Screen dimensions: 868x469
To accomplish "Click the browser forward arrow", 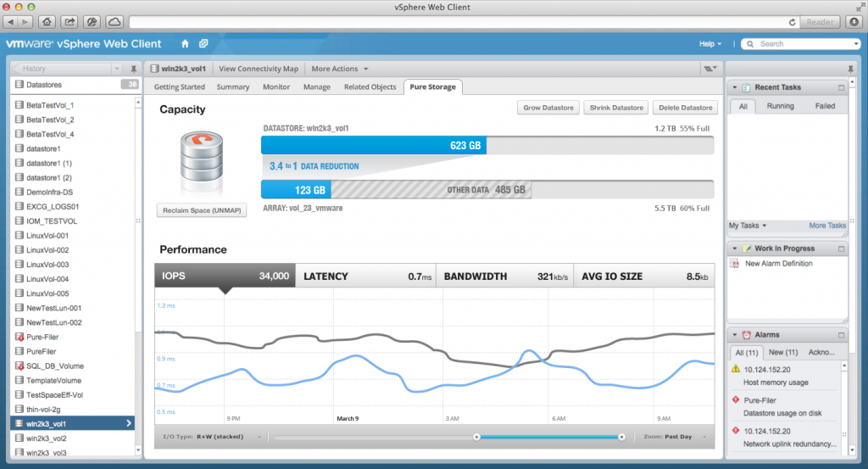I will [x=25, y=22].
